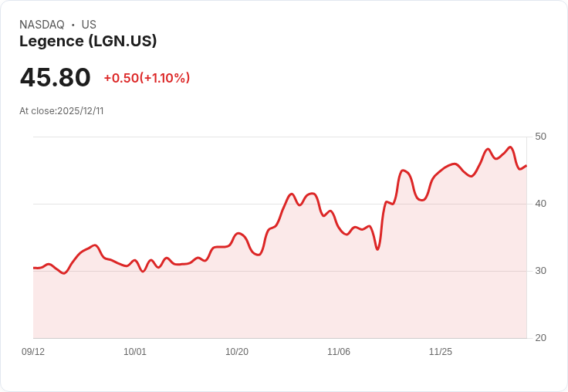This screenshot has height=392, width=568.
Task: Click the 30 value on the price axis
Action: 540,271
